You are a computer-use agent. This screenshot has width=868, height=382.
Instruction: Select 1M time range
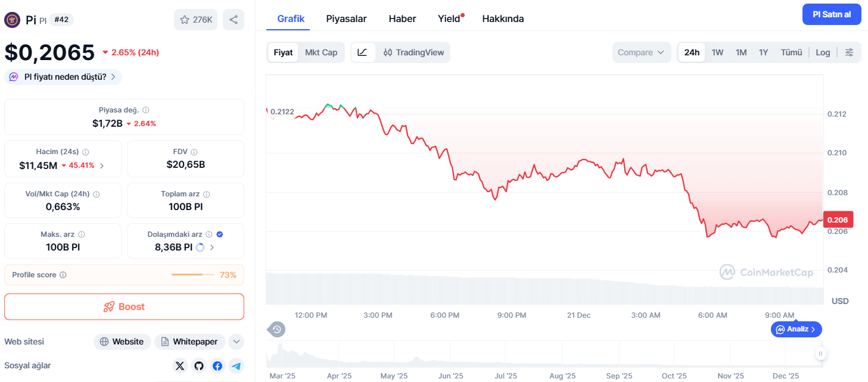[x=741, y=52]
